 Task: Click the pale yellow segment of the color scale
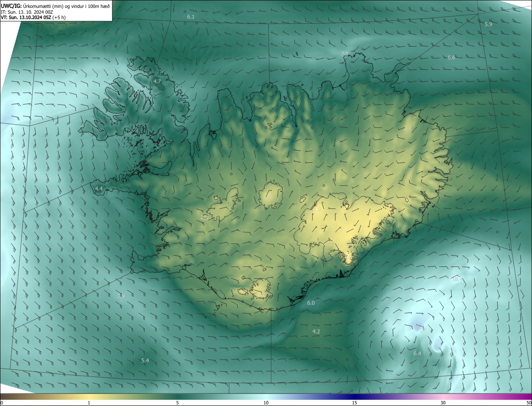tap(89, 397)
